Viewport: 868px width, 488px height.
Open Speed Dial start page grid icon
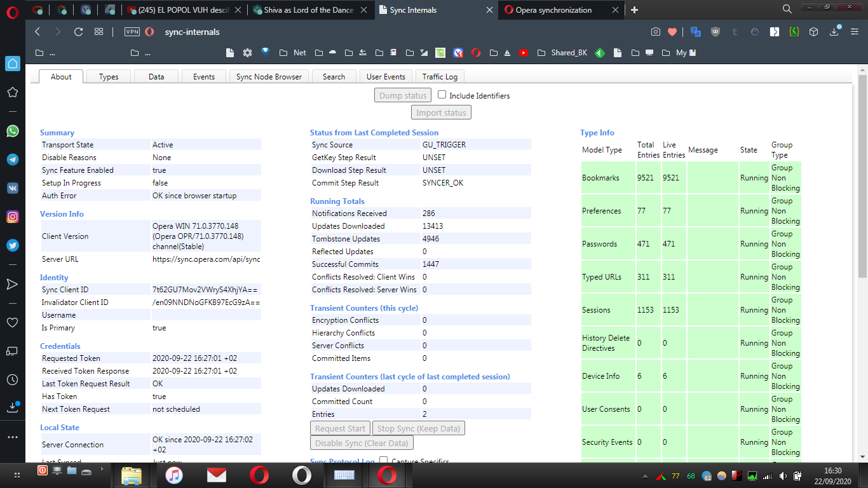click(98, 32)
